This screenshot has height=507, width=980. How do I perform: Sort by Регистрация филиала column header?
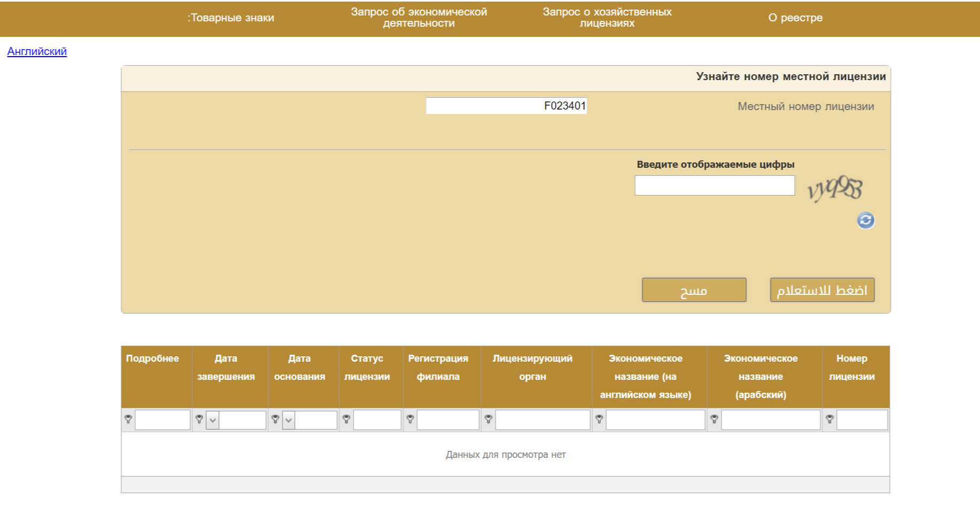click(x=442, y=377)
